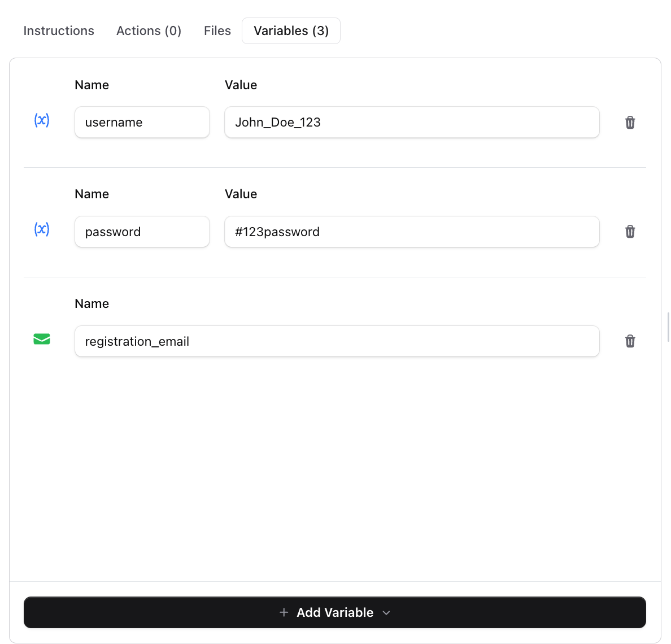Open the Instructions tab
This screenshot has height=644, width=671.
[59, 31]
